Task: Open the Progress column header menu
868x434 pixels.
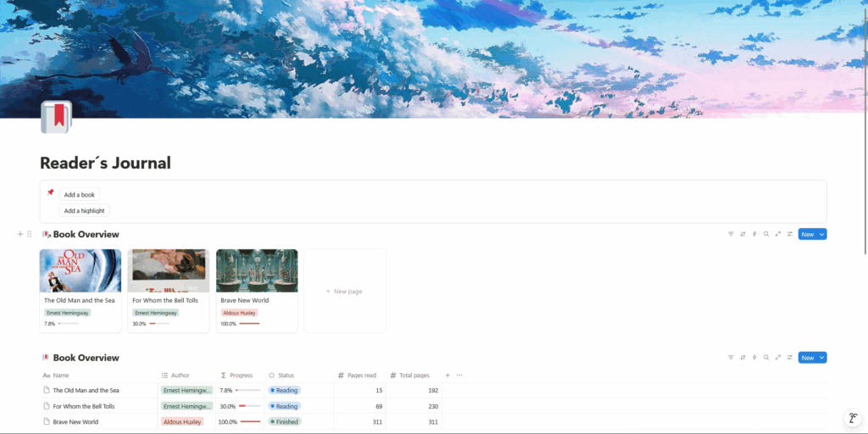Action: pyautogui.click(x=241, y=375)
